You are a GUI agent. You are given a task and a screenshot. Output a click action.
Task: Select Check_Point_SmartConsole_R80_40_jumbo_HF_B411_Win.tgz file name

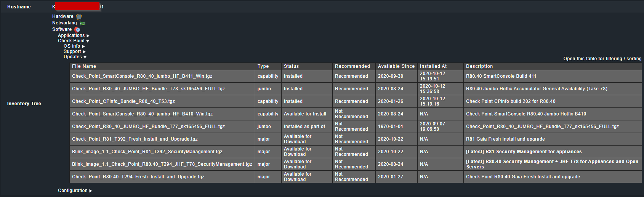click(142, 76)
